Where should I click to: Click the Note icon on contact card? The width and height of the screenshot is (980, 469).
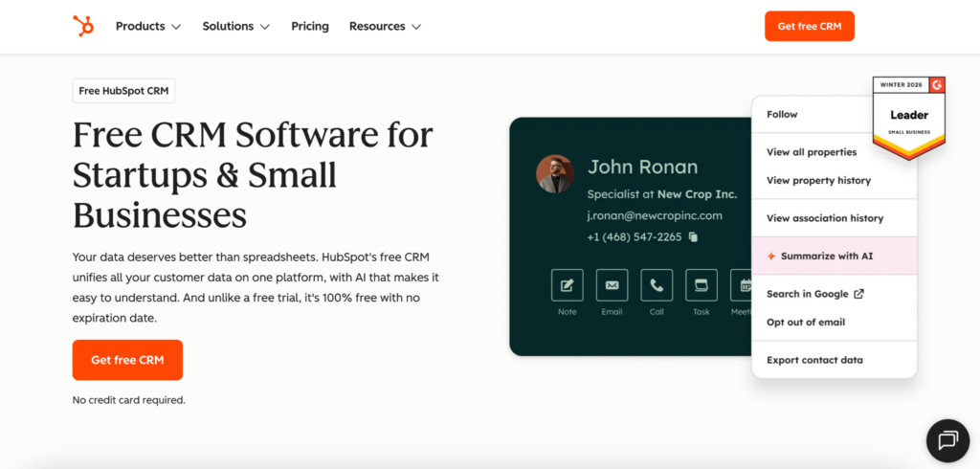567,285
